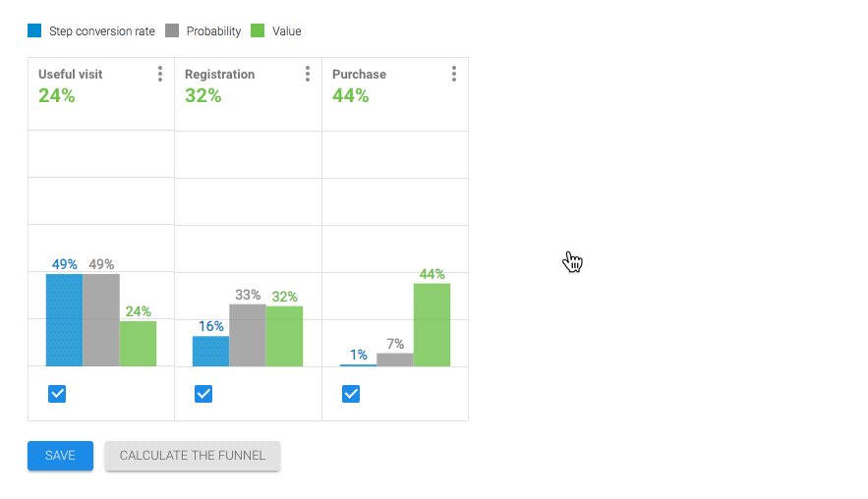Click the Registration column title

point(220,74)
